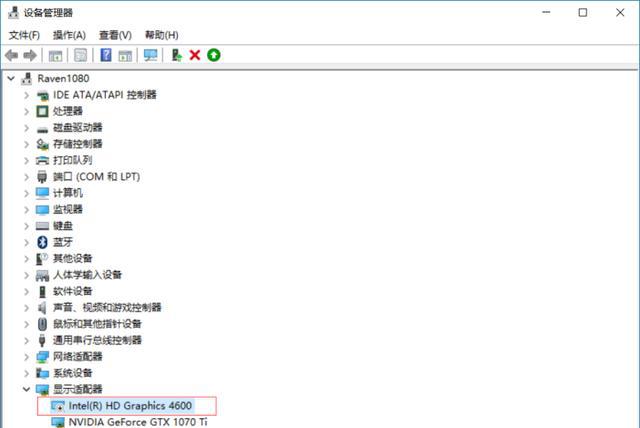Select NVIDIA GeForce GTX 1070 Ti device
Screen dimensions: 640x428
[x=137, y=422]
